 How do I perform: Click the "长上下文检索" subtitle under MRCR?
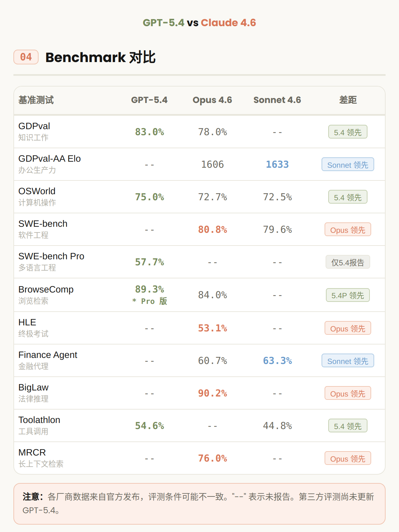[41, 464]
